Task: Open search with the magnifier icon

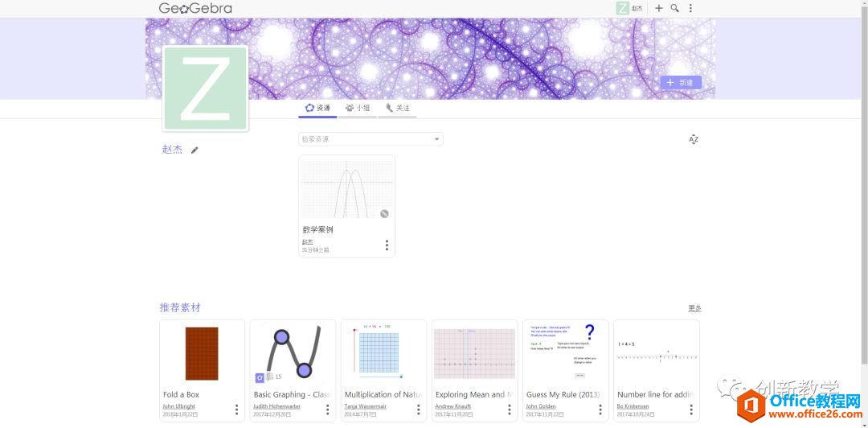Action: click(675, 8)
